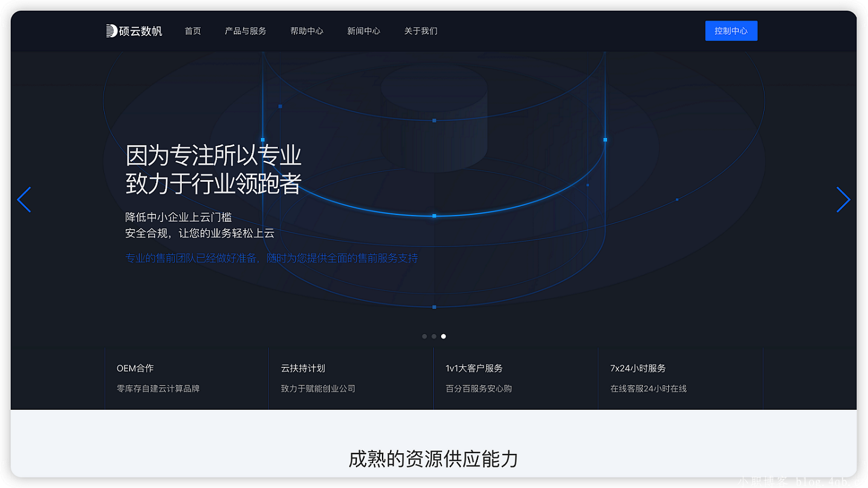Select the 1v1大客户服务 feature card
Screen dimensions: 868x488
coord(515,378)
